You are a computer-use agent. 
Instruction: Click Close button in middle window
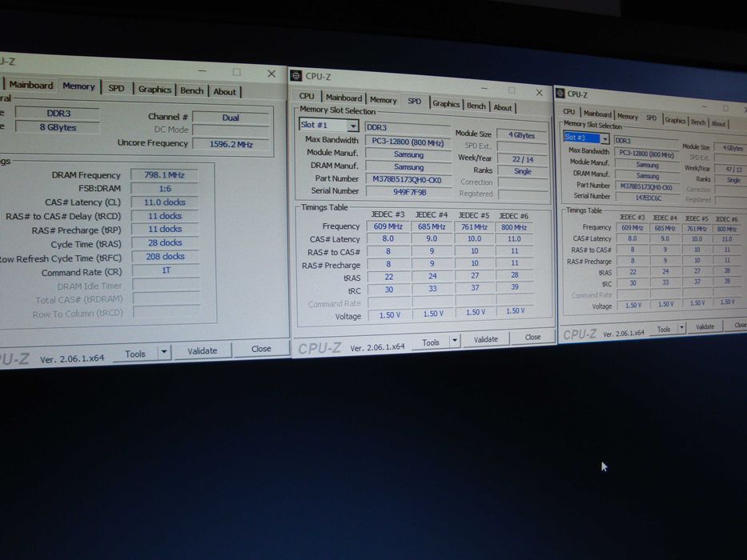point(532,337)
